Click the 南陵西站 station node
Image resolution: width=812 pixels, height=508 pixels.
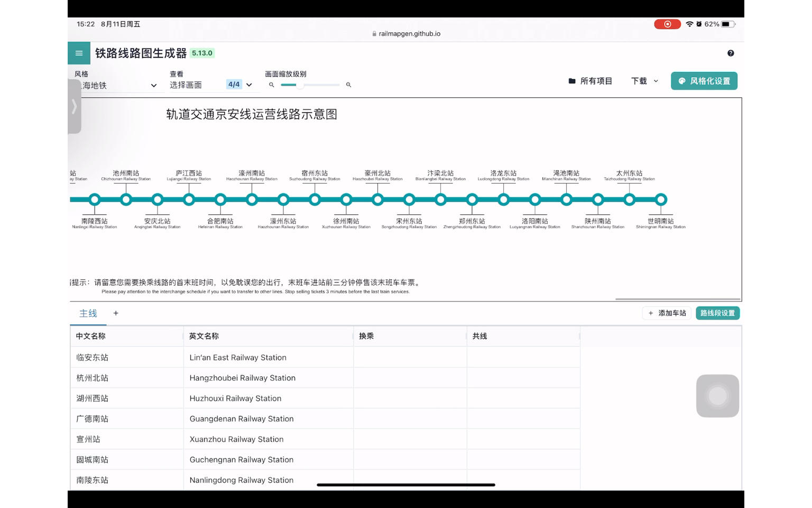(95, 199)
